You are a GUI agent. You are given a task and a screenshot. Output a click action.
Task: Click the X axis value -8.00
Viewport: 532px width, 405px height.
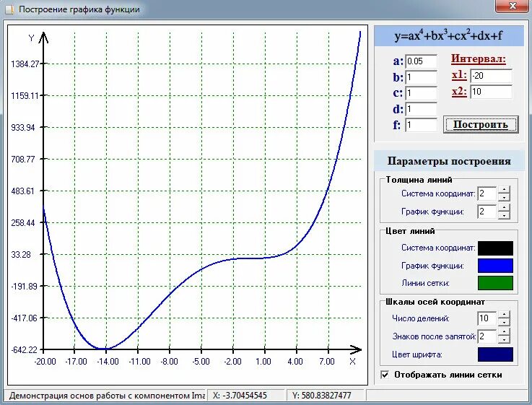170,362
